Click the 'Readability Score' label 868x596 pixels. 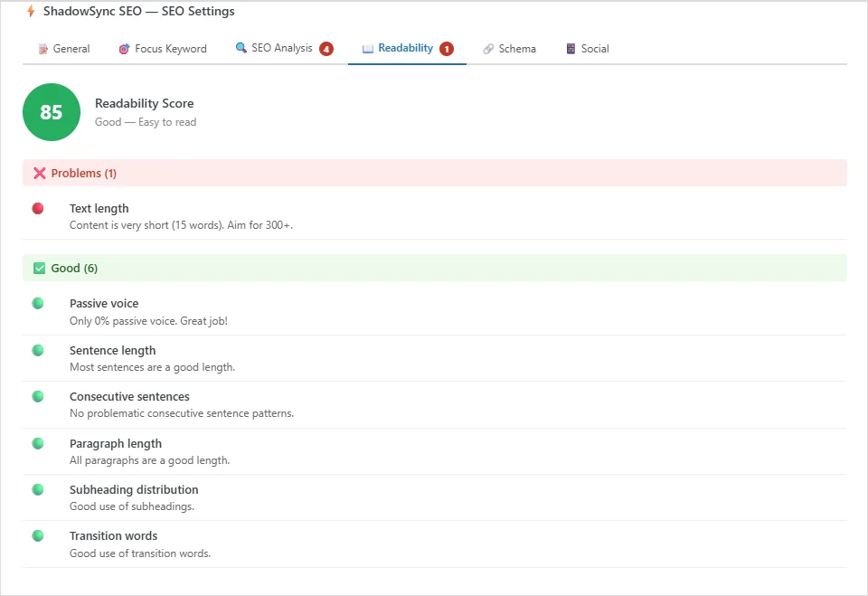(145, 104)
